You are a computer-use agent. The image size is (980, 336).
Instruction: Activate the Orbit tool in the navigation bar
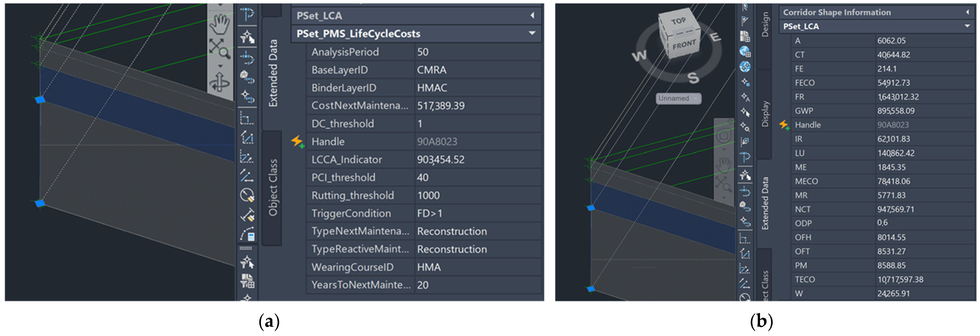coord(220,81)
